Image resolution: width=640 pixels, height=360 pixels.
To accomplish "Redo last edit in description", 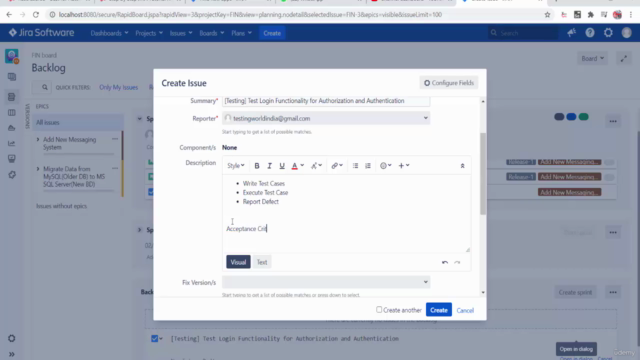I will click(457, 262).
